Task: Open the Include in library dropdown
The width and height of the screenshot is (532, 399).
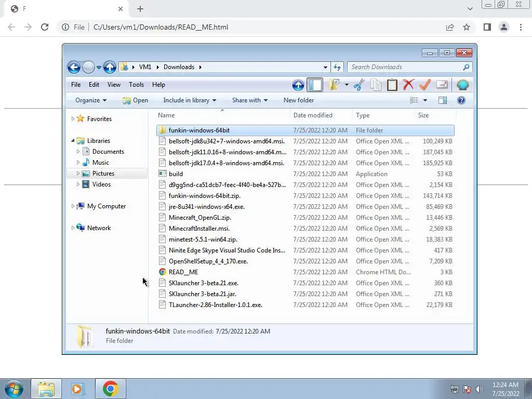Action: coord(190,100)
